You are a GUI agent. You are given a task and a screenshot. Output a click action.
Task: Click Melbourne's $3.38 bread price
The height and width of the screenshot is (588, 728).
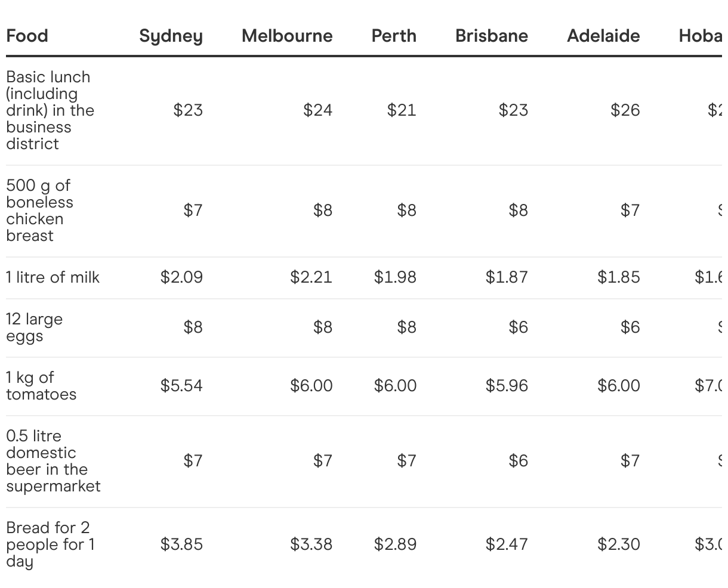[311, 544]
